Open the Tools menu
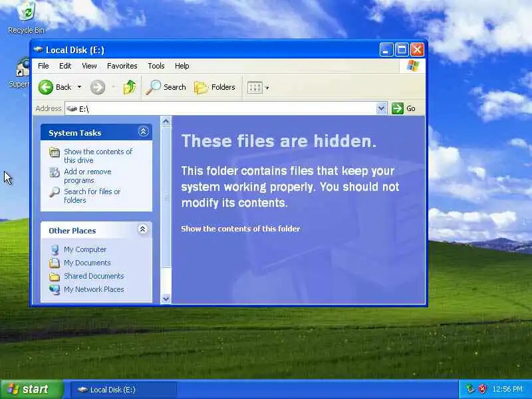This screenshot has height=399, width=532. (156, 66)
